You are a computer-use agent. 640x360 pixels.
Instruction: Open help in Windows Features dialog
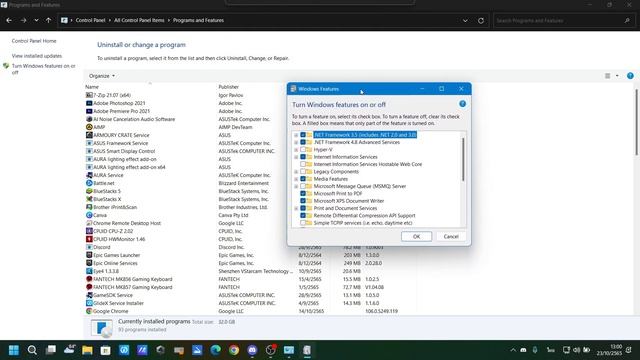point(462,104)
